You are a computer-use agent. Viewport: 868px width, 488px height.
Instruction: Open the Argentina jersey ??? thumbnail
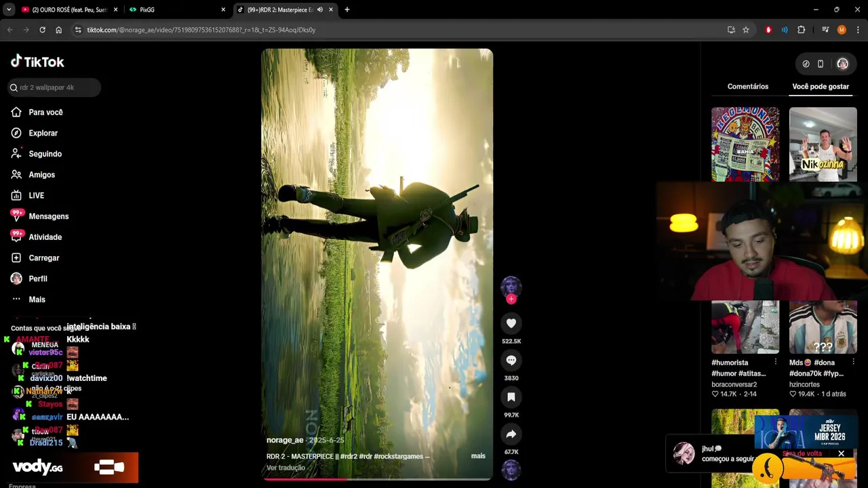click(823, 327)
